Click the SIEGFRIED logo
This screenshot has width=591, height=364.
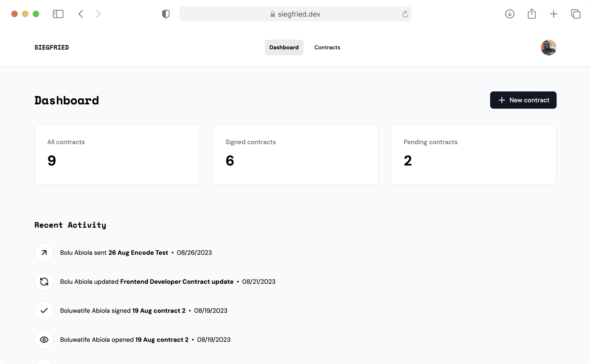point(52,47)
